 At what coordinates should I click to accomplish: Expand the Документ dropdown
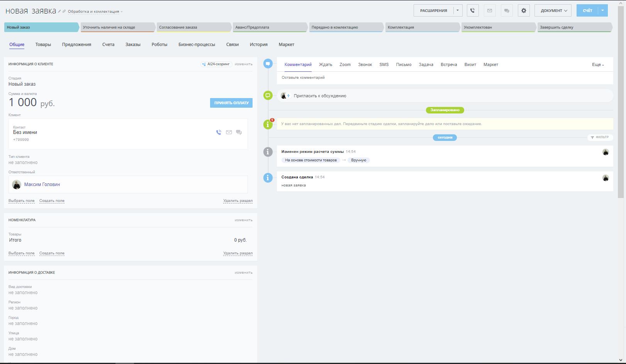(553, 10)
